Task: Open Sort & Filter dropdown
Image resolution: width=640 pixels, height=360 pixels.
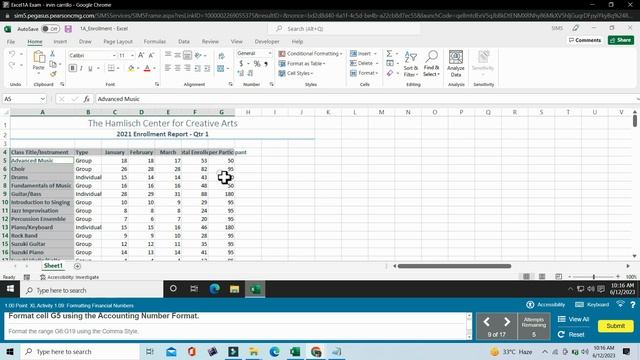Action: coord(411,64)
